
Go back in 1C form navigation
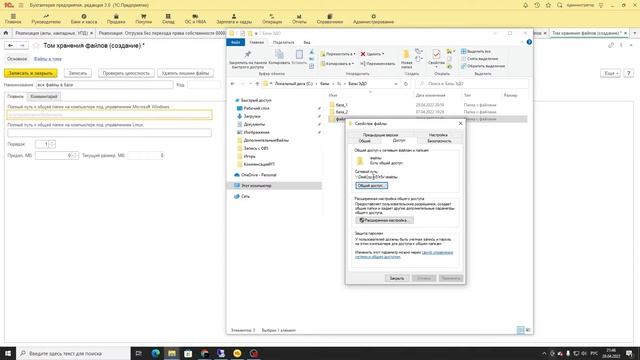(x=11, y=46)
